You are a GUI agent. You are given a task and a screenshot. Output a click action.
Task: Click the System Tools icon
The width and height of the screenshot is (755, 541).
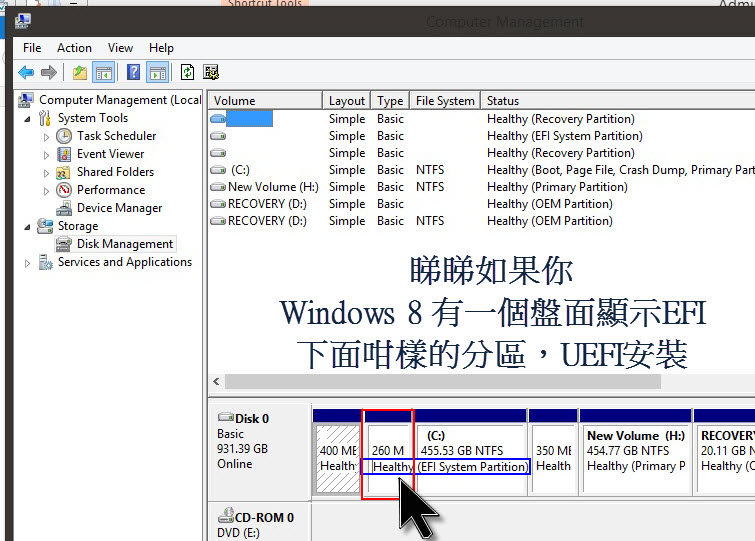(x=45, y=118)
